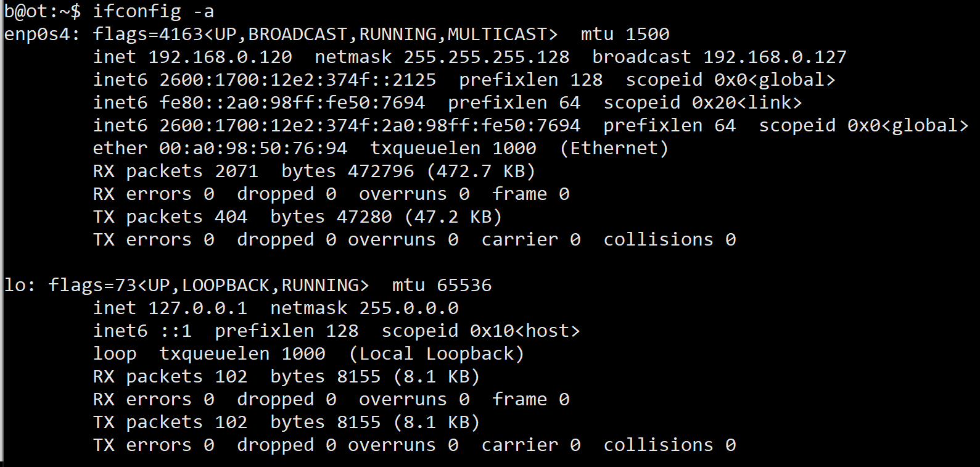The height and width of the screenshot is (467, 980).
Task: Click the mtu 1500 value
Action: 647,34
